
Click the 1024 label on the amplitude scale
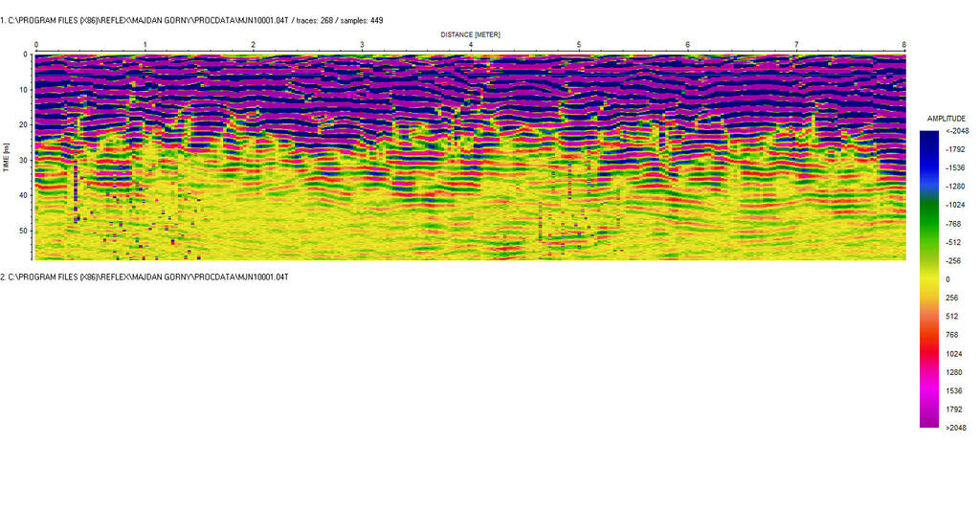coord(953,353)
